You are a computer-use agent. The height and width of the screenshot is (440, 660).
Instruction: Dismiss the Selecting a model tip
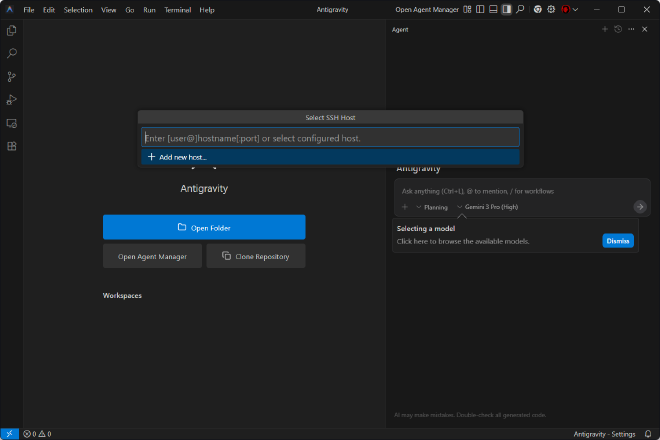tap(617, 241)
